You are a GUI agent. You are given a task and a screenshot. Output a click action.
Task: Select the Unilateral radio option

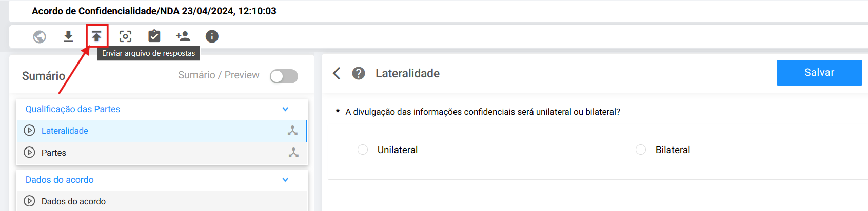point(363,150)
